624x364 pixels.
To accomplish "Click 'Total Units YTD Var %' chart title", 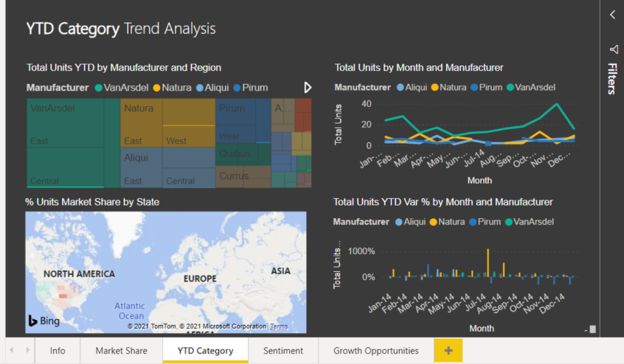I will pyautogui.click(x=443, y=202).
